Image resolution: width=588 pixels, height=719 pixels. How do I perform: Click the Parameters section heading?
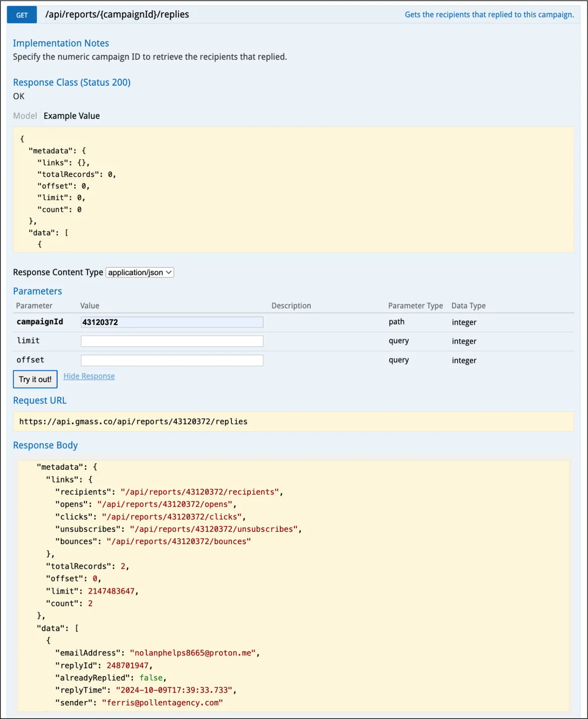point(37,291)
